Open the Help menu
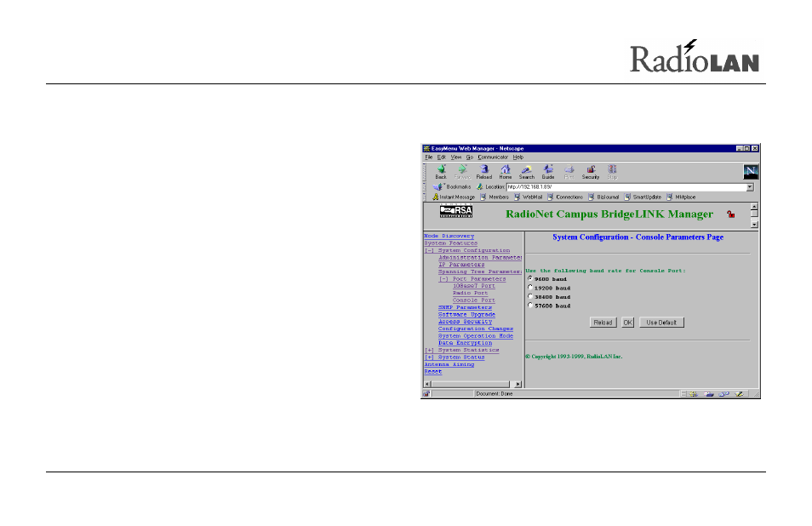 [518, 157]
